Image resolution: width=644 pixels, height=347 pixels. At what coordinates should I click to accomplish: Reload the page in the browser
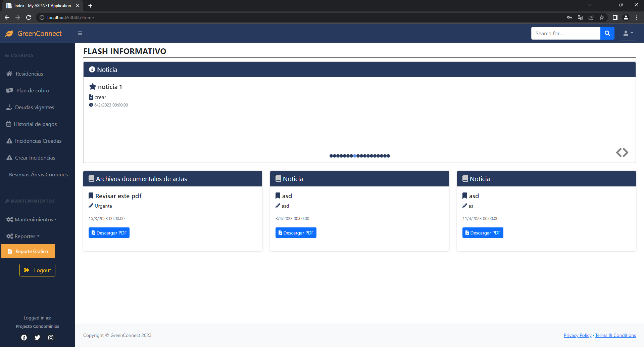coord(29,17)
